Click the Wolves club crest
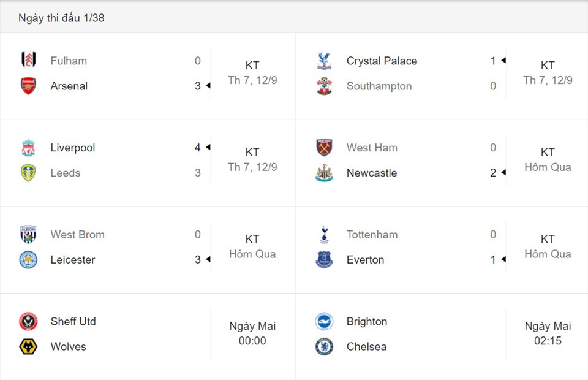The height and width of the screenshot is (380, 588). (29, 347)
